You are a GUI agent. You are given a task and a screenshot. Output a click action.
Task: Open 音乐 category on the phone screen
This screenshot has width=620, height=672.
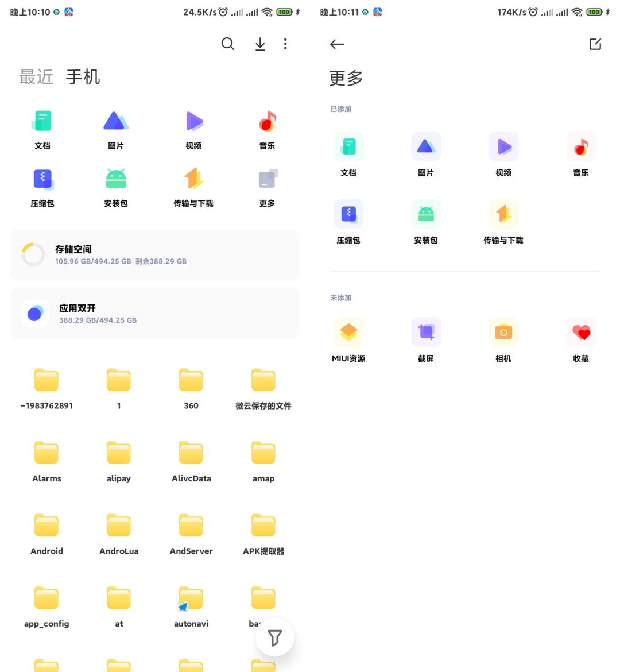click(x=267, y=130)
